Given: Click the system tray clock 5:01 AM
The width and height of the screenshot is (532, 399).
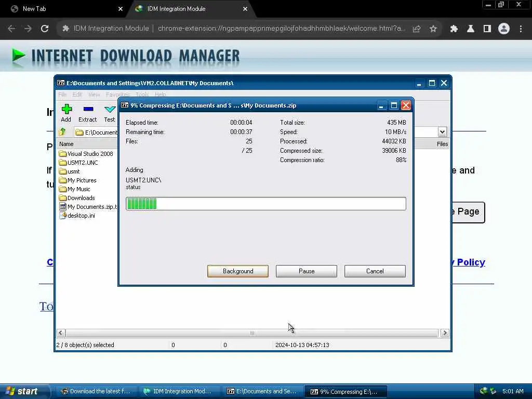Looking at the screenshot, I should pos(513,391).
